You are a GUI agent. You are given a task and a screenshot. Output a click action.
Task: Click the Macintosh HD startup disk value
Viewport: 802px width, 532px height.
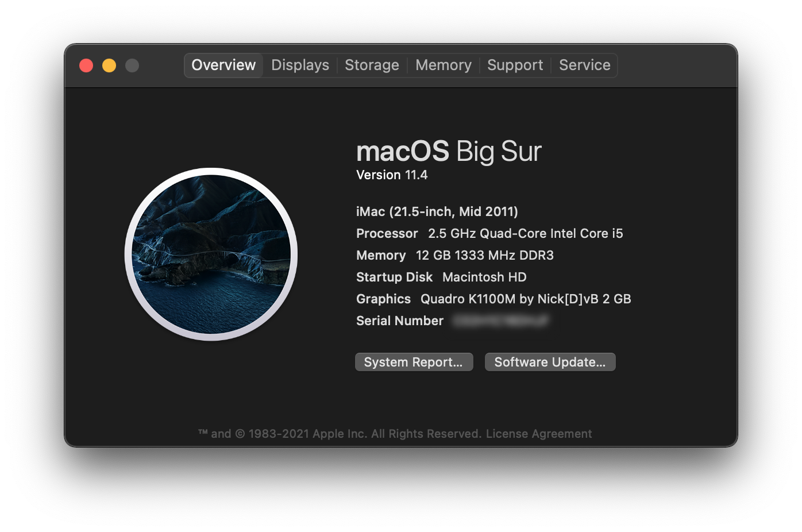click(x=484, y=277)
